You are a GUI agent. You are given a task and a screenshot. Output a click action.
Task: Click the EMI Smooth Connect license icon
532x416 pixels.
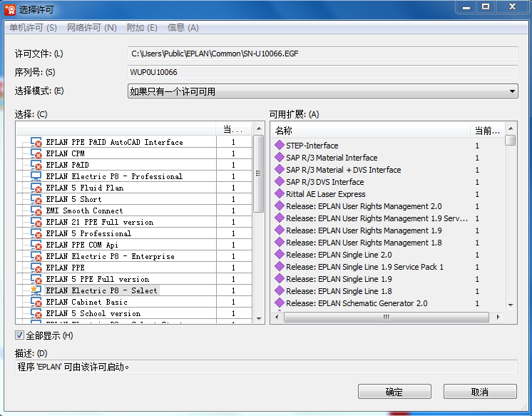[36, 210]
